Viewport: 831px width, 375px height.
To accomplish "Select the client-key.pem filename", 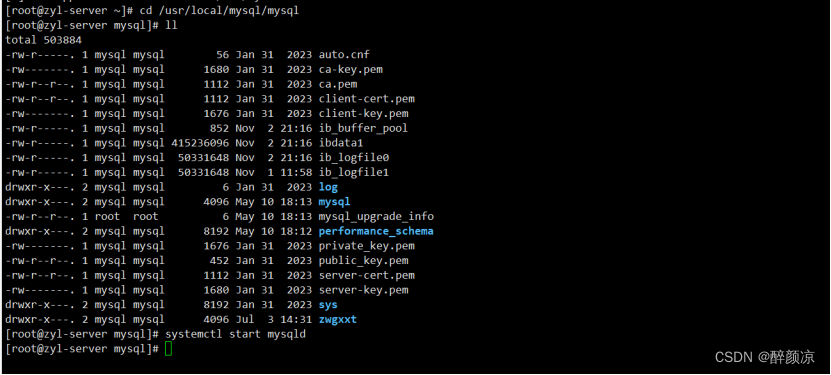I will (x=363, y=113).
